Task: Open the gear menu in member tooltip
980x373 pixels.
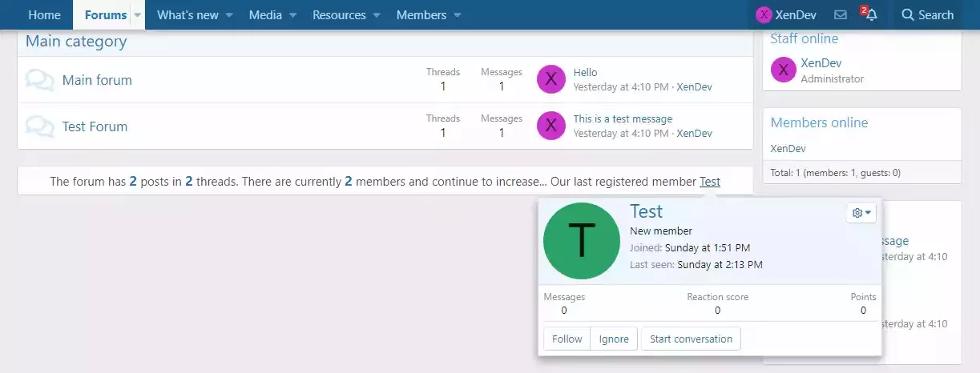Action: [862, 213]
